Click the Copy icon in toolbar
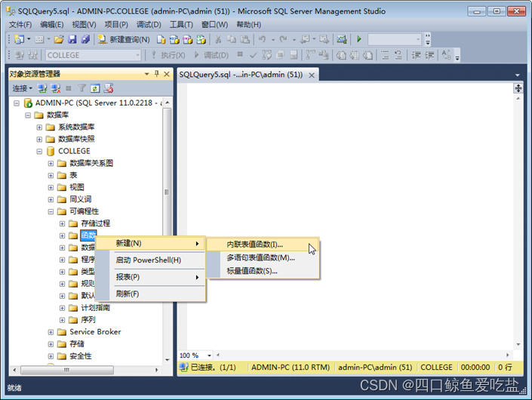The image size is (532, 400). point(232,40)
